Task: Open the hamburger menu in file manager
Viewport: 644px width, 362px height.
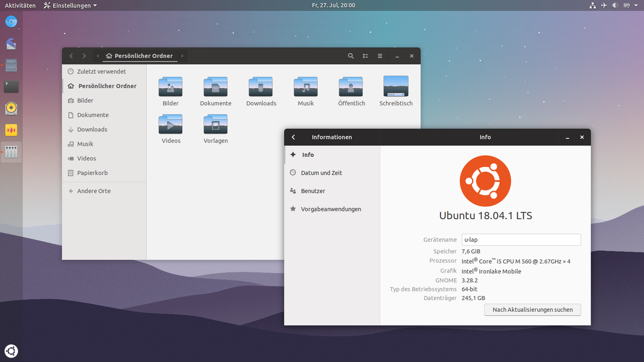Action: pos(380,56)
